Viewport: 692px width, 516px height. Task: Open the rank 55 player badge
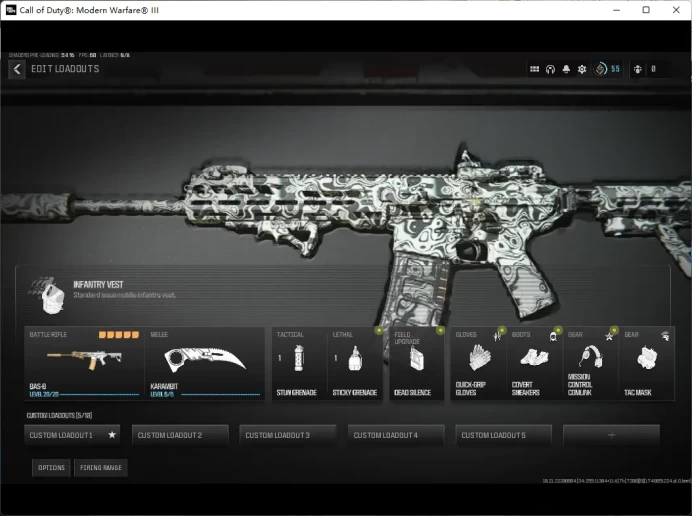point(607,69)
